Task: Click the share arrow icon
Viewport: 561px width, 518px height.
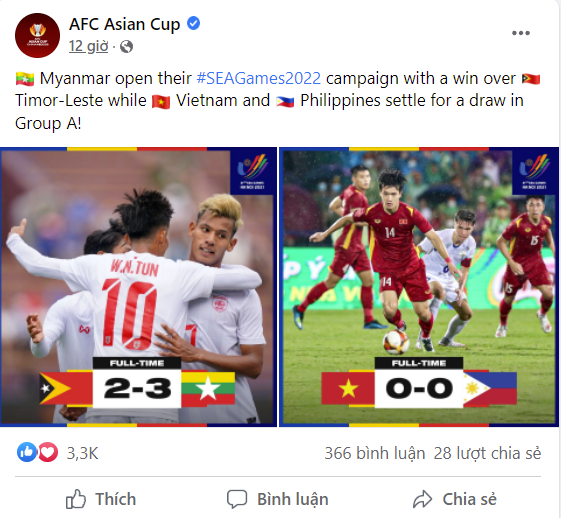Action: 423,499
